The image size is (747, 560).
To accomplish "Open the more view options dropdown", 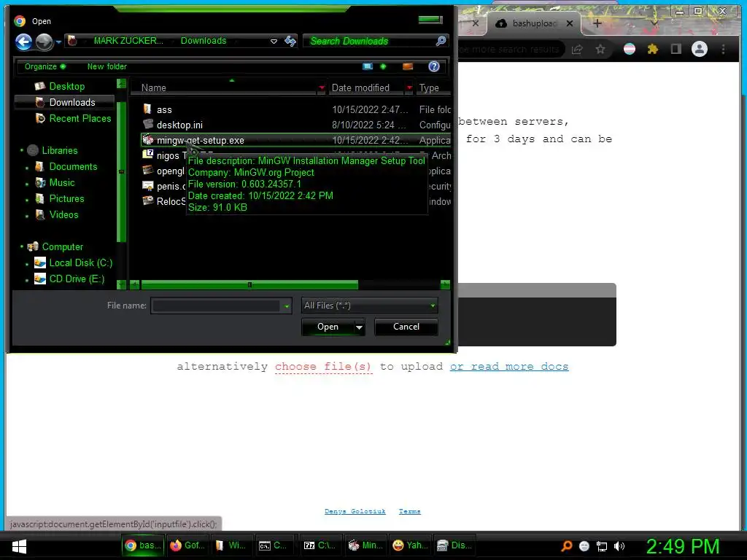I will (383, 66).
